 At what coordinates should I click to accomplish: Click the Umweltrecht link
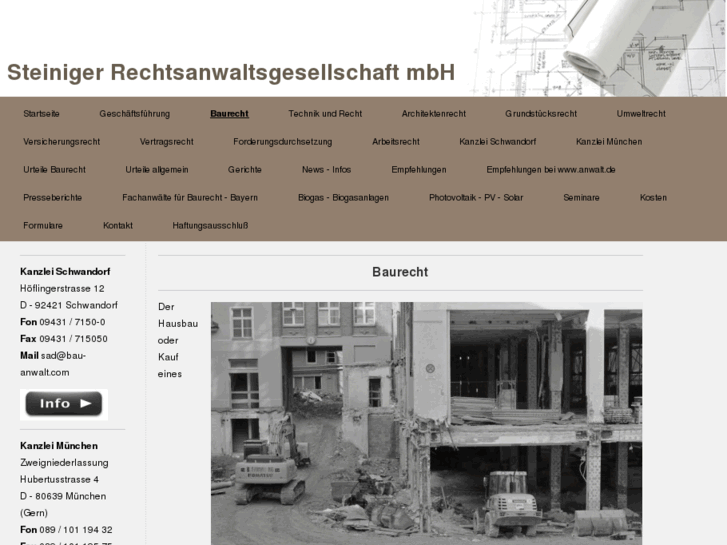(641, 114)
